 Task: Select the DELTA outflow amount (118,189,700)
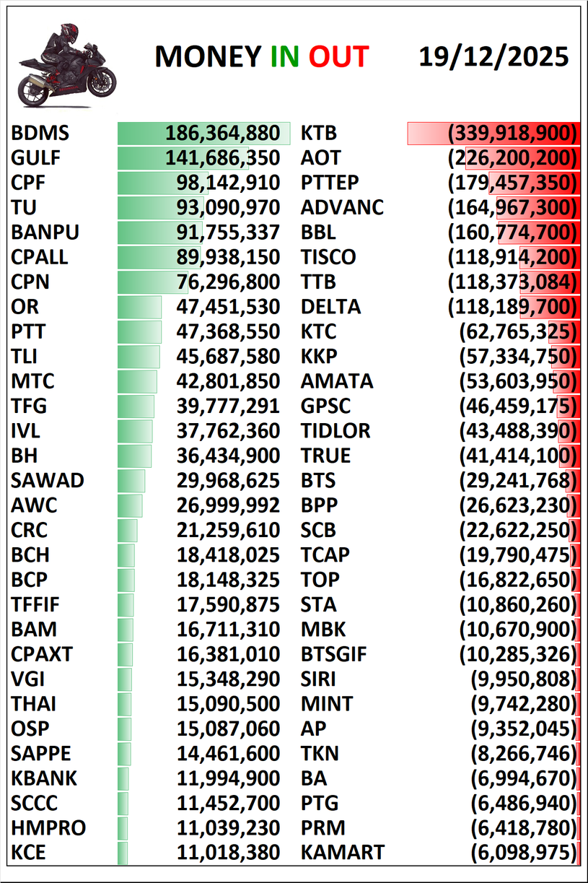click(x=513, y=307)
